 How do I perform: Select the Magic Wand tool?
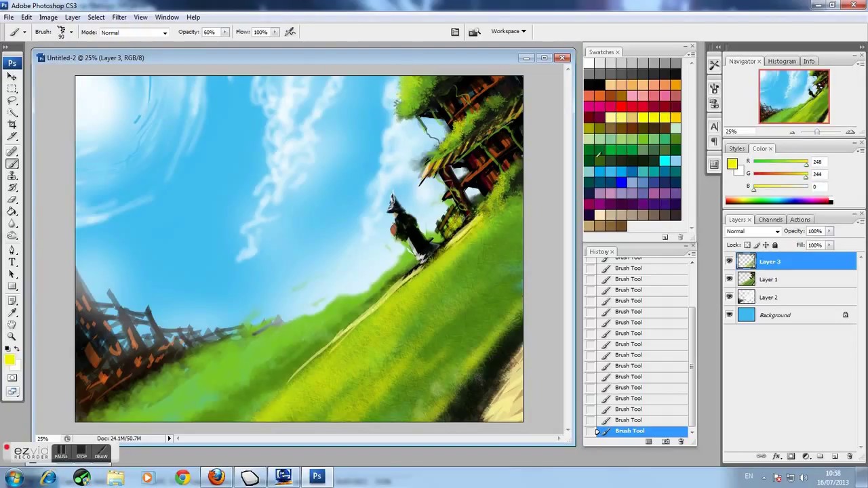12,113
